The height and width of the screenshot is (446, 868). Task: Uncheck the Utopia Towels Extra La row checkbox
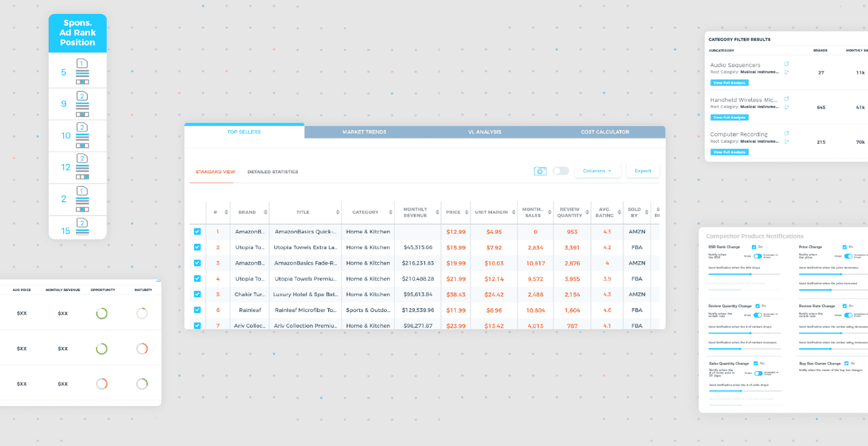[x=197, y=247]
